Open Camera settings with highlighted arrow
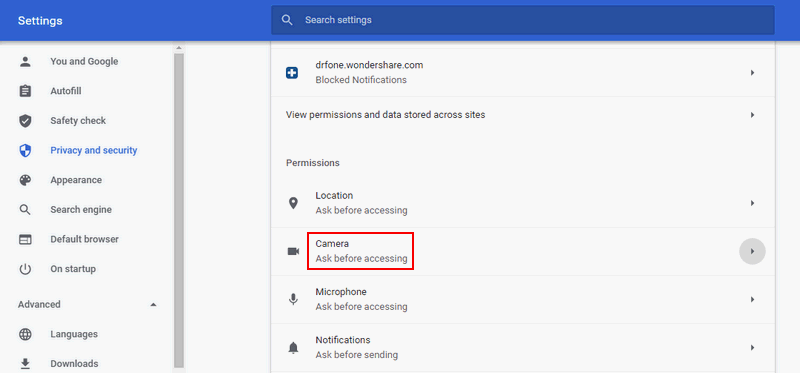 tap(752, 252)
